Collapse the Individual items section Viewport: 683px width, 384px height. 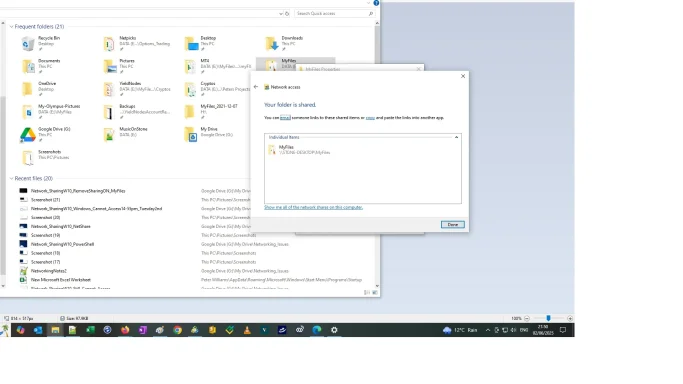click(456, 137)
